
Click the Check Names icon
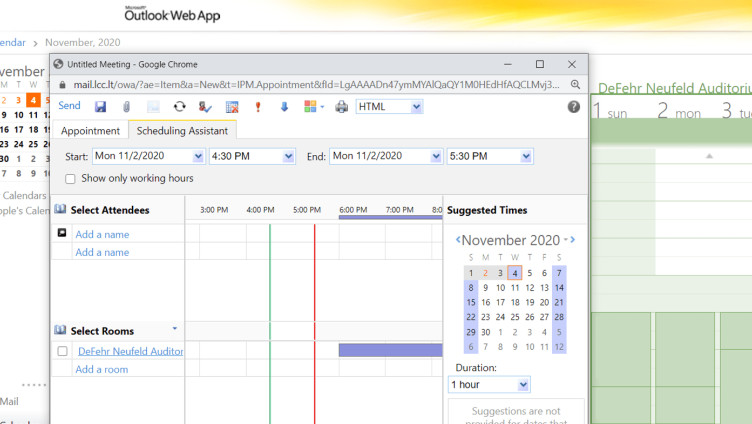[x=205, y=107]
